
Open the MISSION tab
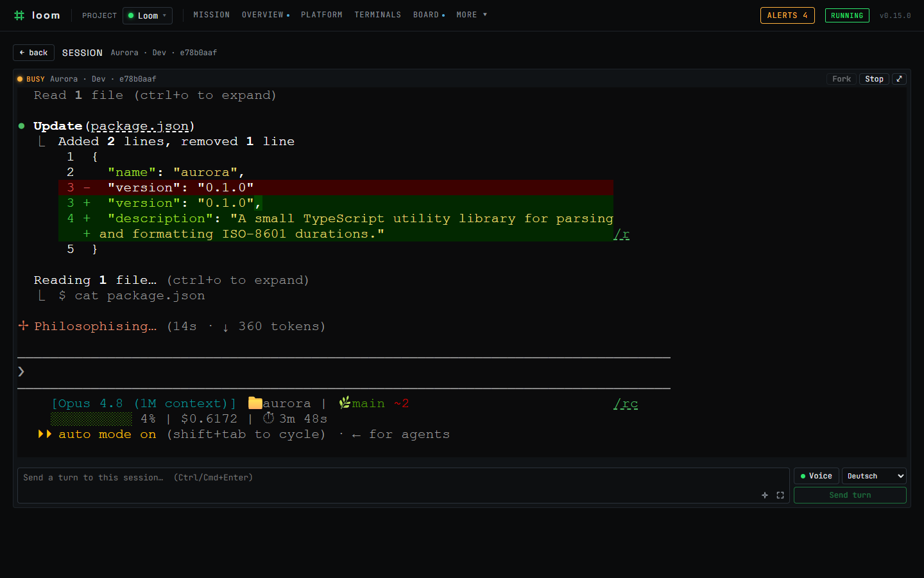tap(212, 15)
